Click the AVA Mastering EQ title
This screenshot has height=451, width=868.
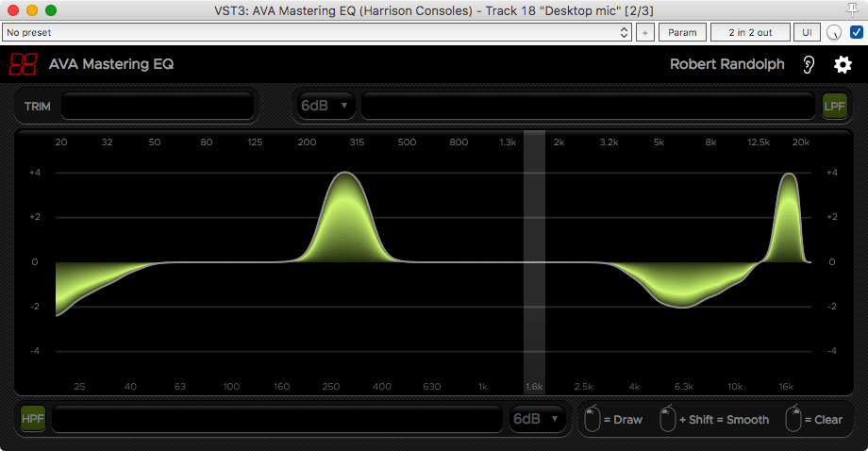click(111, 64)
